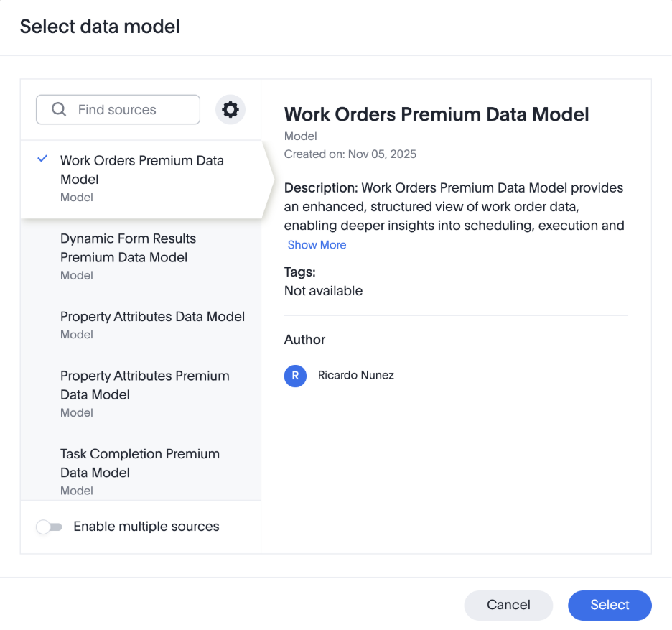Select Task Completion Premium Data Model
Image resolution: width=672 pixels, height=630 pixels.
click(140, 463)
